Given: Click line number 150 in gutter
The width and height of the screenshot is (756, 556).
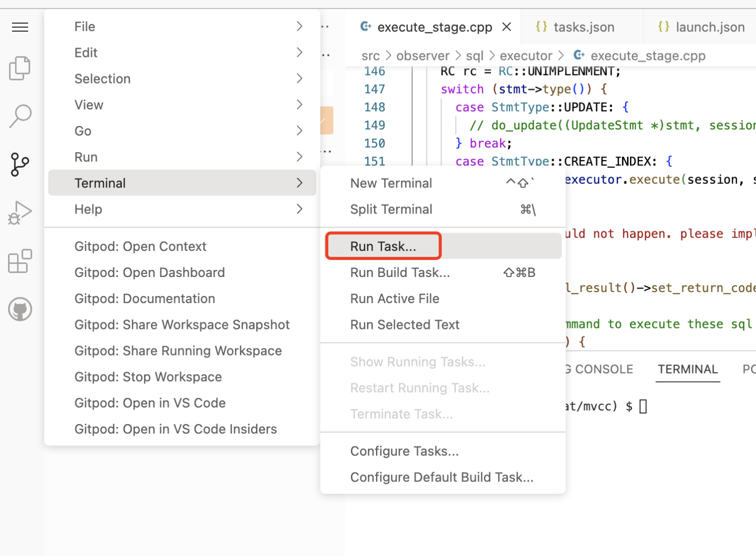Looking at the screenshot, I should 374,144.
